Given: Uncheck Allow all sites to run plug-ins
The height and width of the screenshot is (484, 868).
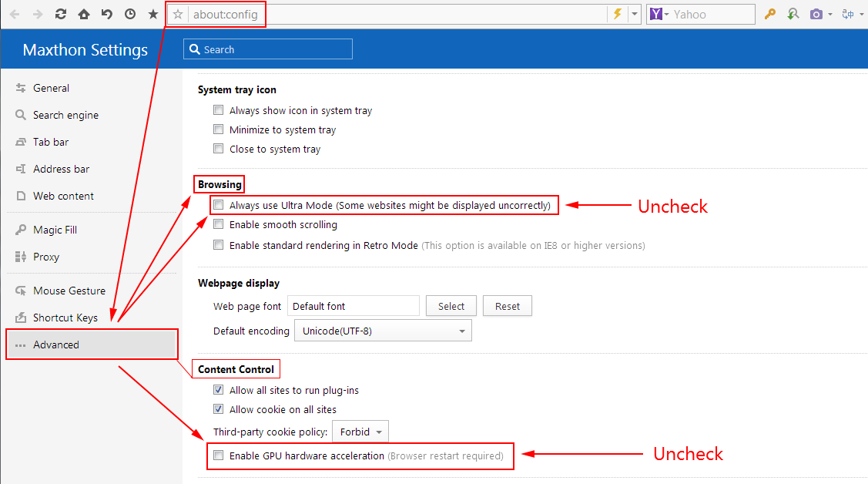Looking at the screenshot, I should click(x=219, y=390).
